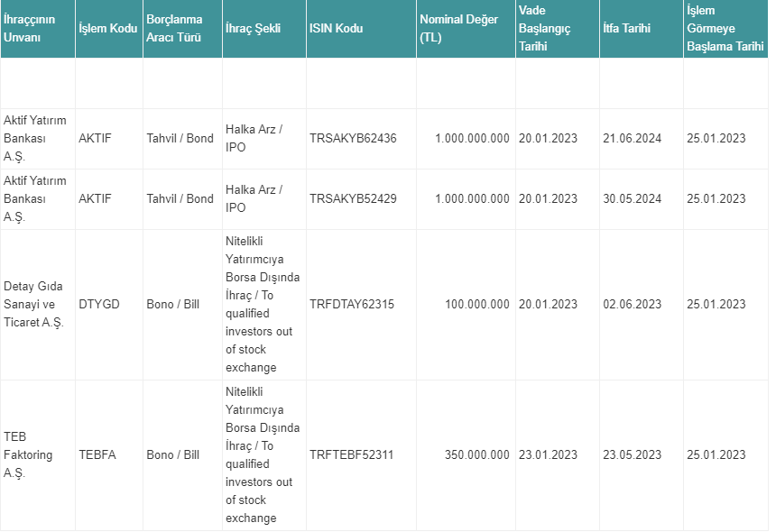The image size is (776, 532).
Task: Click the Borçlanma Aracı Türü header
Action: click(x=174, y=28)
